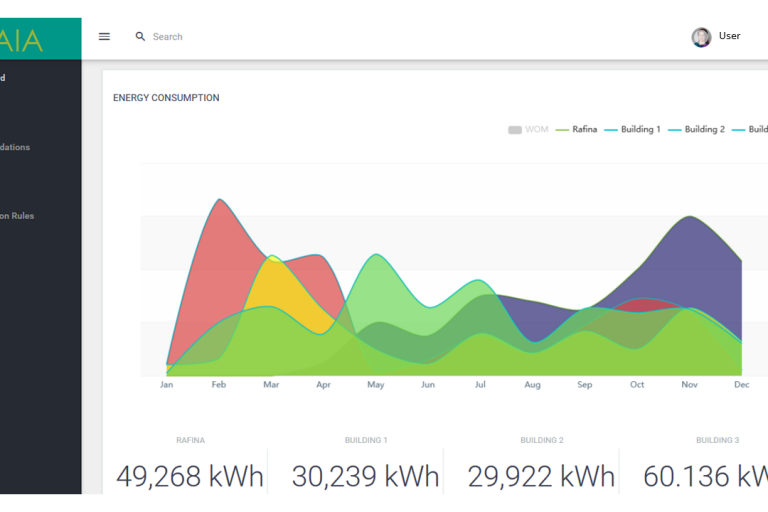Focus the Search text field
The image size is (768, 512).
(x=200, y=36)
